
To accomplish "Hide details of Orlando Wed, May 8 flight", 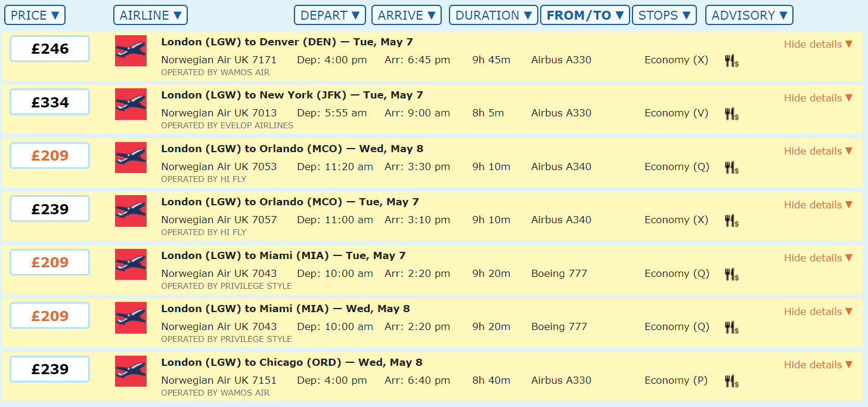I will (819, 151).
